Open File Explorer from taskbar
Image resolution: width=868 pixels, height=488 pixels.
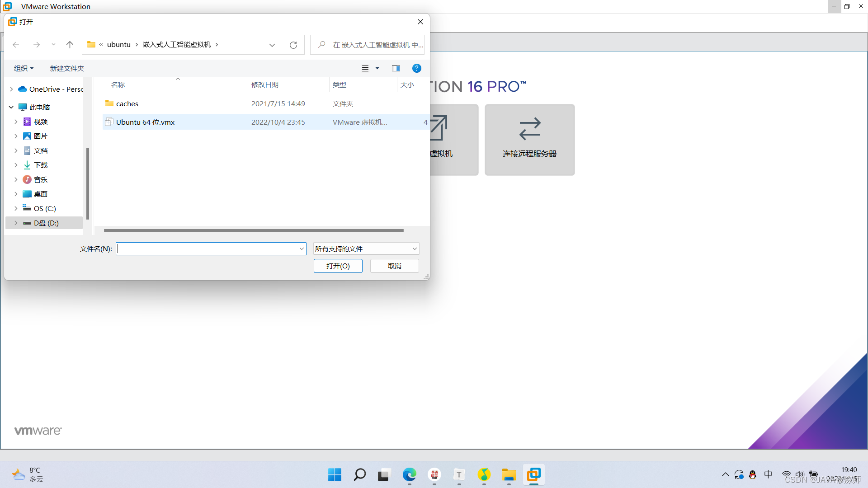coord(509,475)
